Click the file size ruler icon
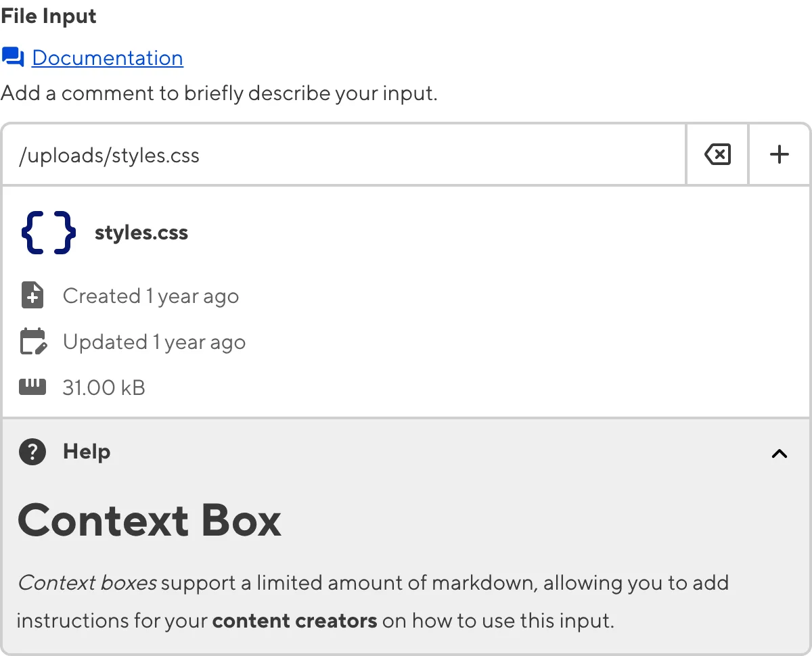Screen dimensions: 812x656 click(x=31, y=386)
